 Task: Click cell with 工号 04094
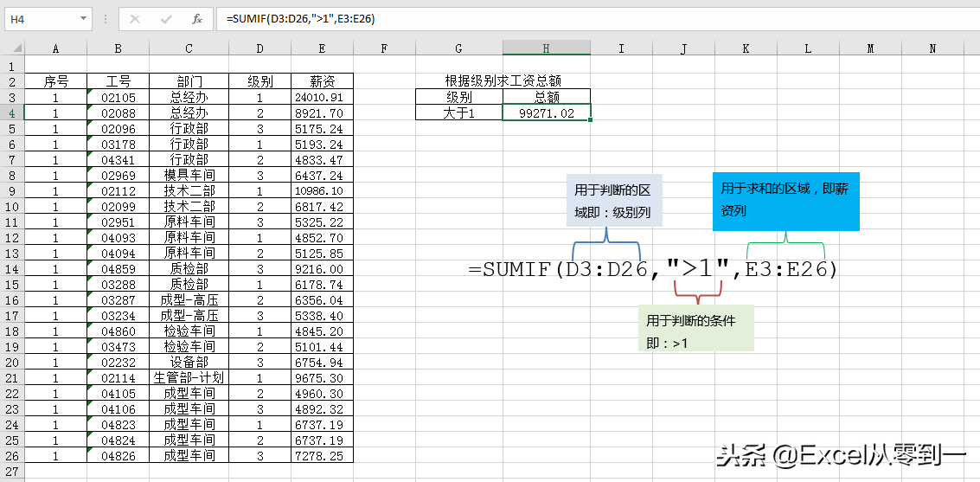click(x=118, y=253)
